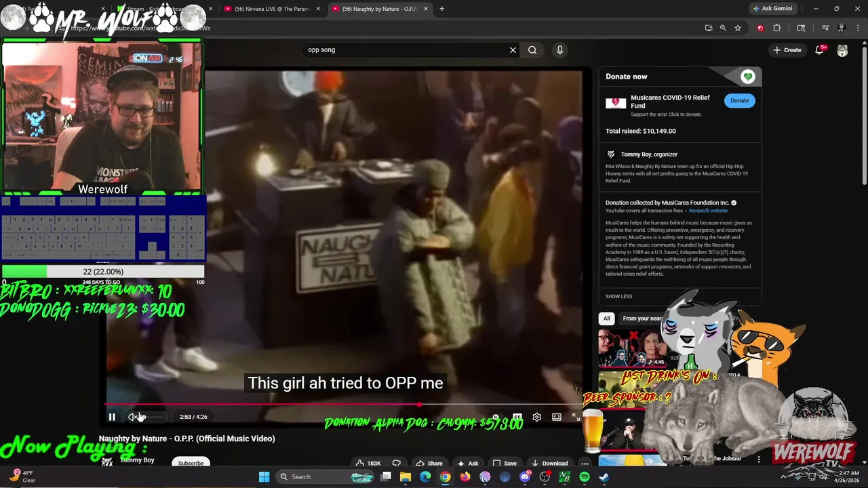868x488 pixels.
Task: Open Chrome extensions puzzle icon
Action: [777, 28]
